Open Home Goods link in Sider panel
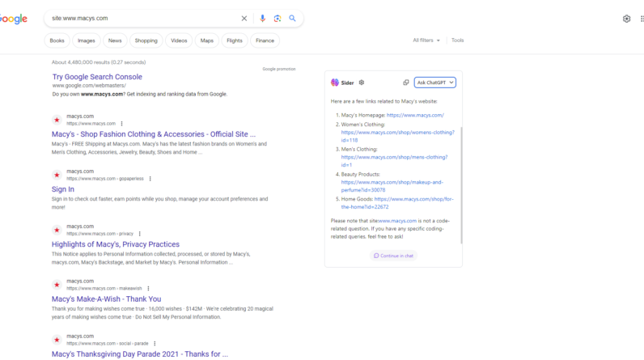The height and width of the screenshot is (360, 644). click(414, 199)
